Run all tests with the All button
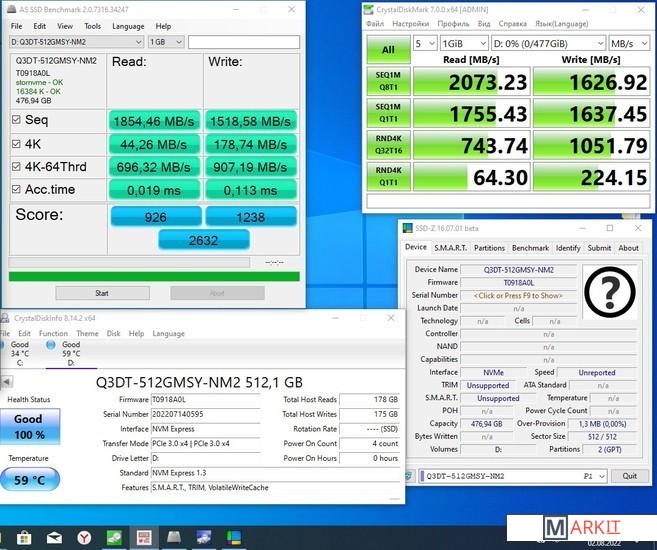 [x=387, y=49]
